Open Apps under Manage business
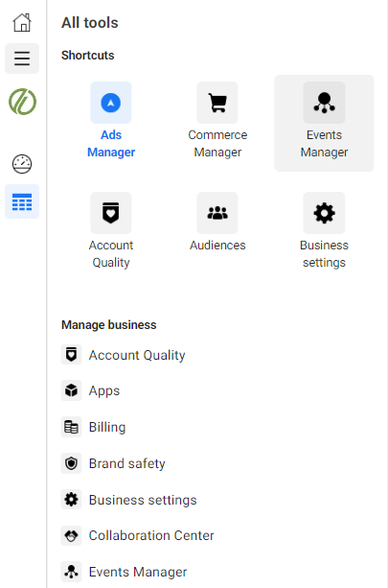This screenshot has width=388, height=588. (91, 390)
